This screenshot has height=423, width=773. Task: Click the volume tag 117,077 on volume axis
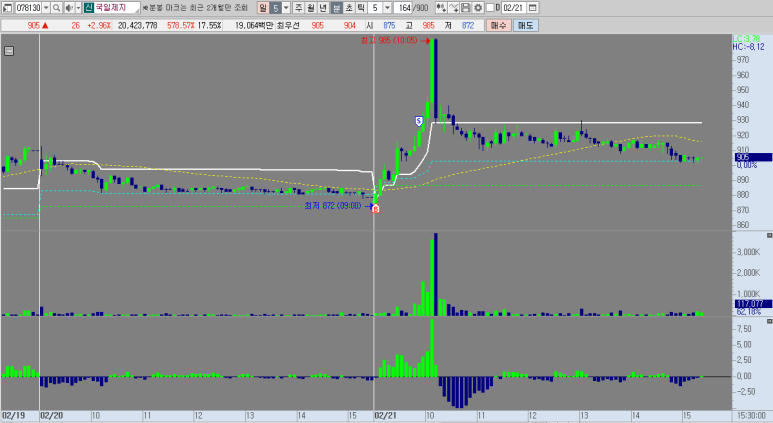[x=753, y=304]
